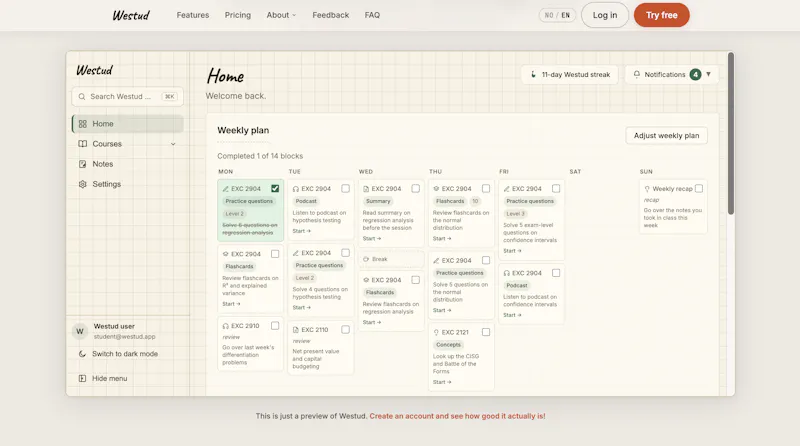The image size is (800, 446).
Task: Select Home in the sidebar
Action: tap(128, 124)
